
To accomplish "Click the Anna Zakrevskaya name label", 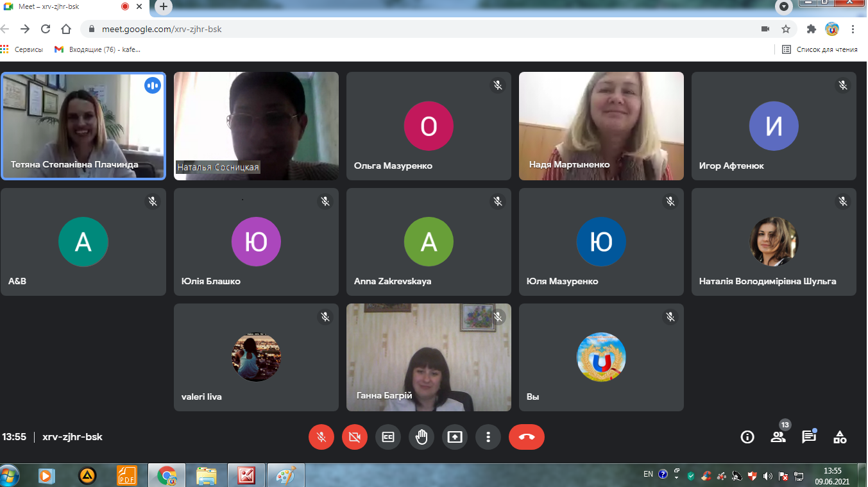I will (x=393, y=281).
